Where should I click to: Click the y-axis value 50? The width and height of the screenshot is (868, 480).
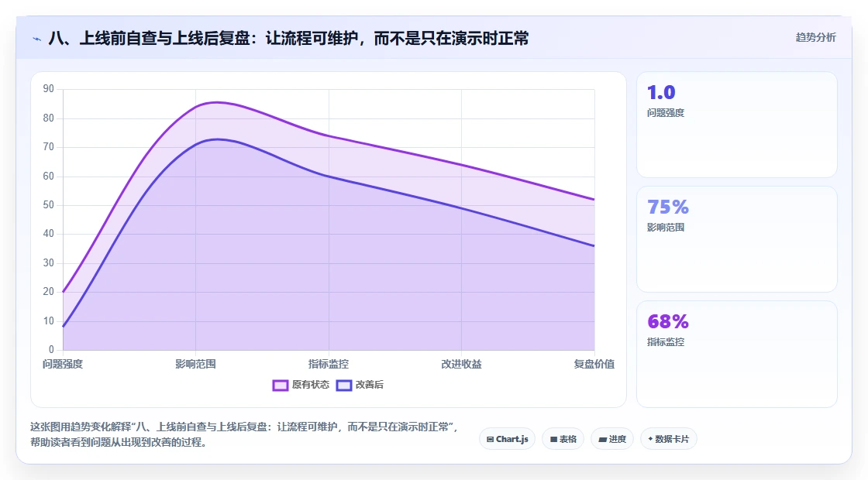[x=49, y=204]
